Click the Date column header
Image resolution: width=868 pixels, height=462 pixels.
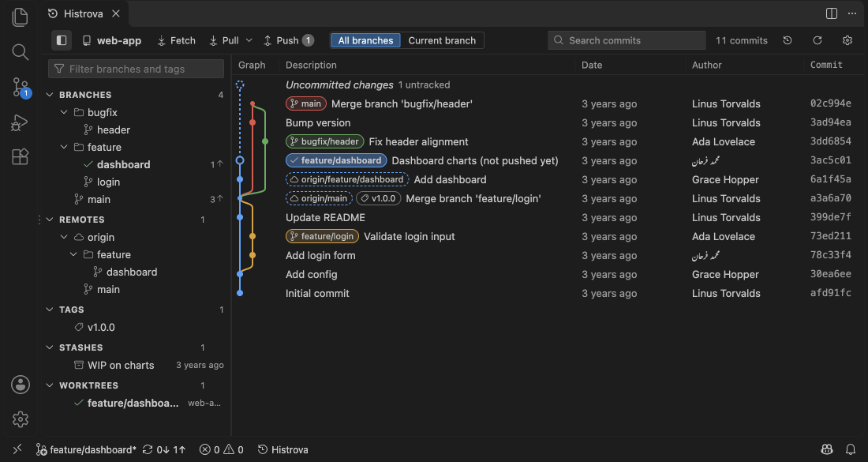[x=592, y=65]
